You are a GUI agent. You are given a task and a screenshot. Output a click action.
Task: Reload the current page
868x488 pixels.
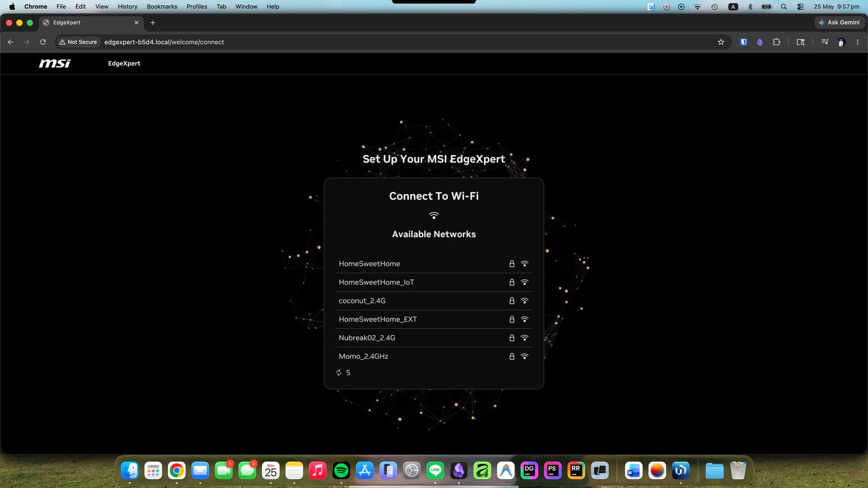pyautogui.click(x=43, y=42)
